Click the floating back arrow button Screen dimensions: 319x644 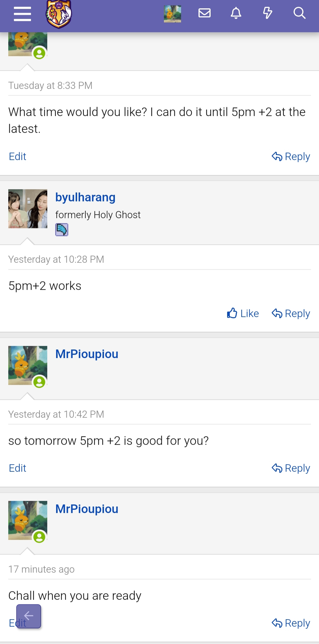(29, 616)
